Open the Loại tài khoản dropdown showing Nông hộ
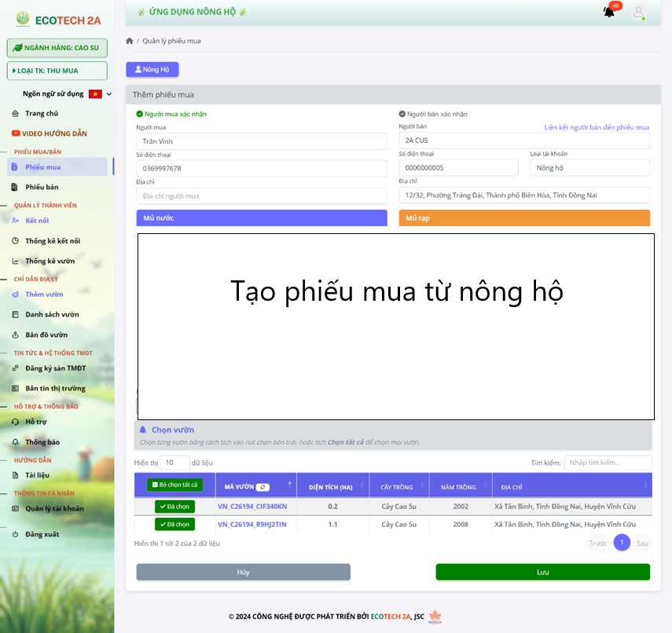672x633 pixels. (x=589, y=167)
